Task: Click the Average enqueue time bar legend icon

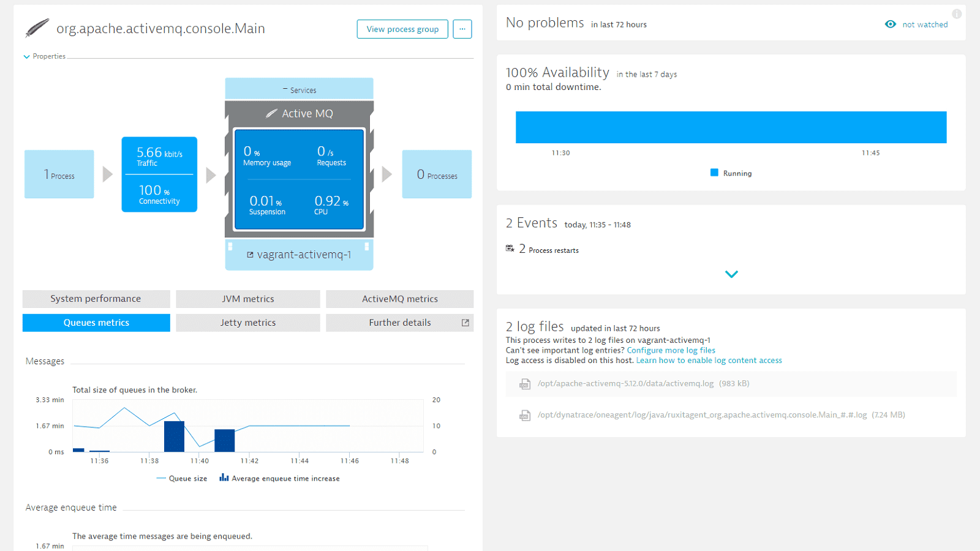Action: click(224, 478)
